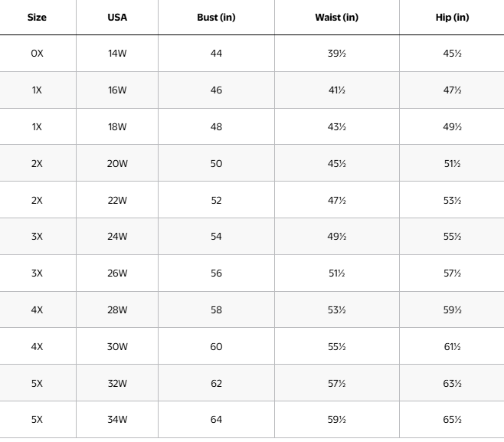The width and height of the screenshot is (504, 442).
Task: Select the 32W USA size cell
Action: (x=117, y=383)
